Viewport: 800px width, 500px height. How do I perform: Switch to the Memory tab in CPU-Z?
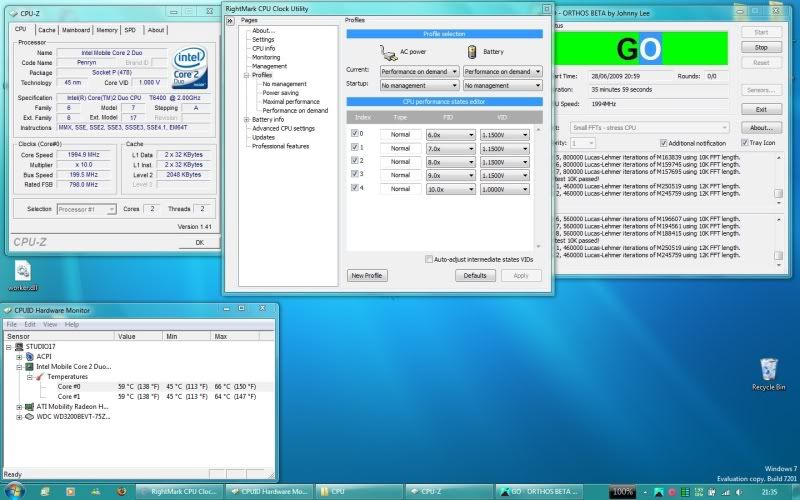107,30
